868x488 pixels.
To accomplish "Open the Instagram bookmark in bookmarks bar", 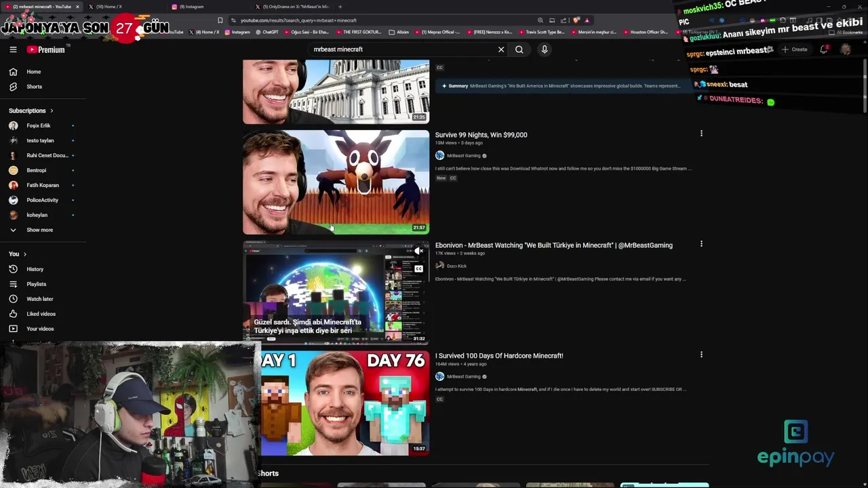I will [237, 32].
